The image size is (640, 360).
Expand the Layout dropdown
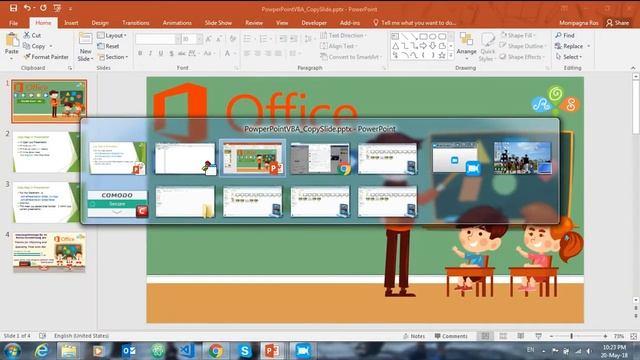tap(112, 36)
